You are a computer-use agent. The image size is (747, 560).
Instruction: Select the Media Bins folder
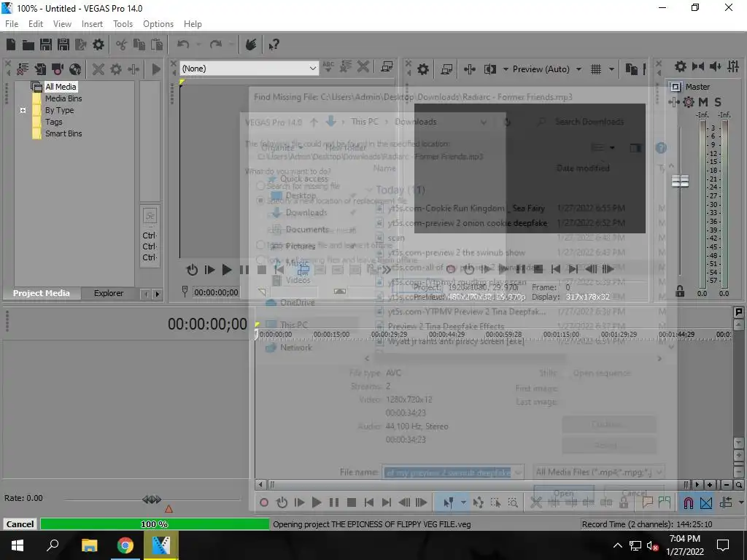point(63,98)
